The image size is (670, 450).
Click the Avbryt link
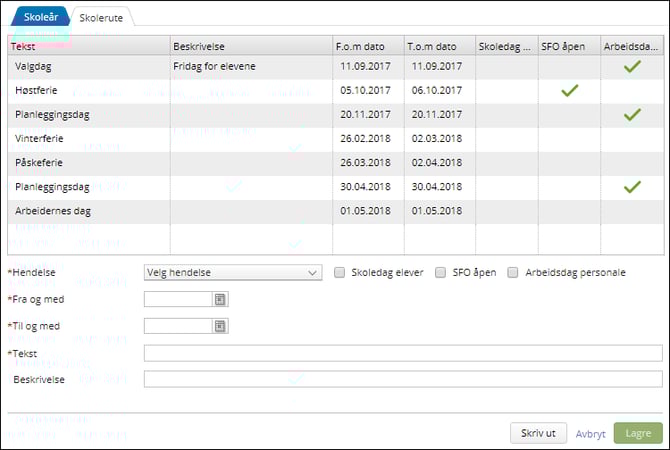pos(590,433)
